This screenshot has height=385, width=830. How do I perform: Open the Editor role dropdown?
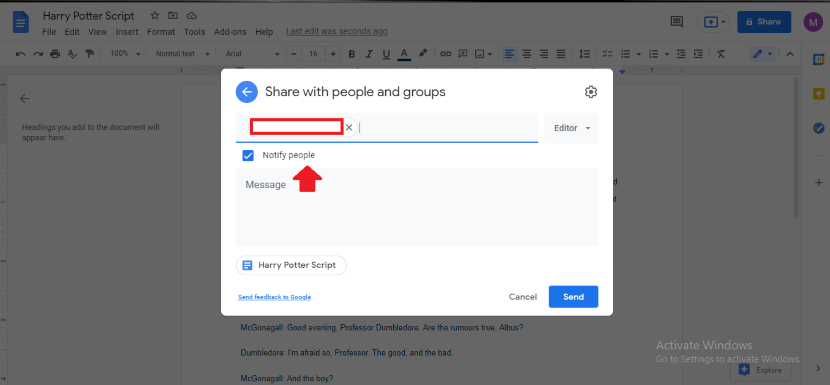572,128
